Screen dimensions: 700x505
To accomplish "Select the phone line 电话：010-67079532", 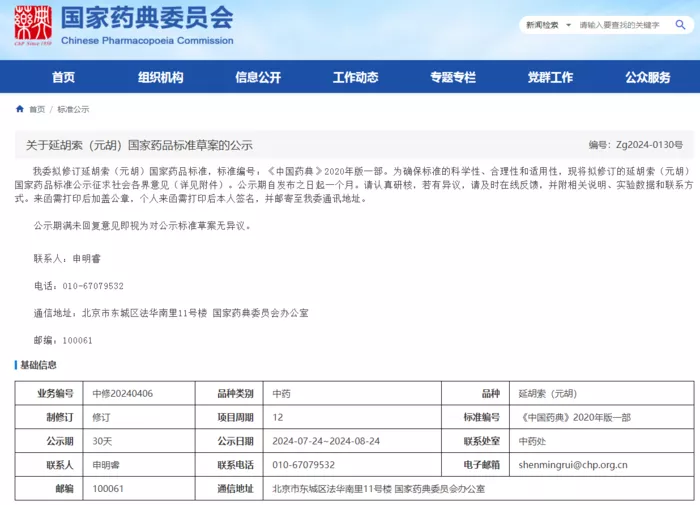I will coord(79,286).
